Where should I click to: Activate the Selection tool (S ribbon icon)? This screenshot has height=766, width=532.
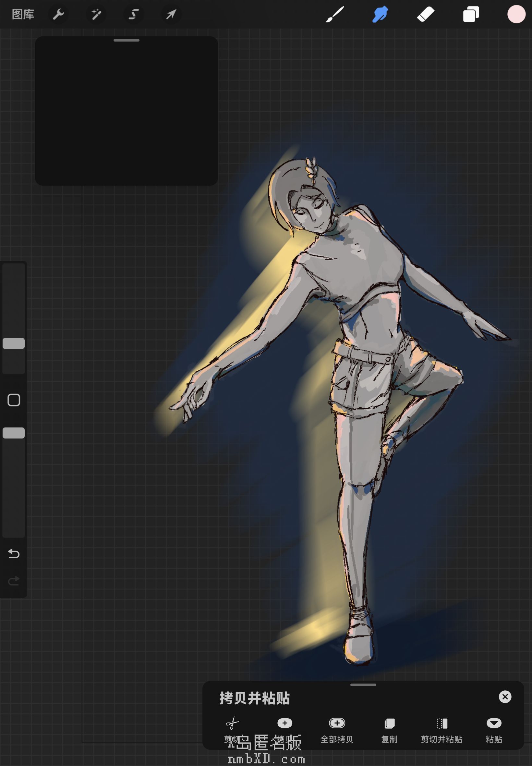tap(134, 14)
